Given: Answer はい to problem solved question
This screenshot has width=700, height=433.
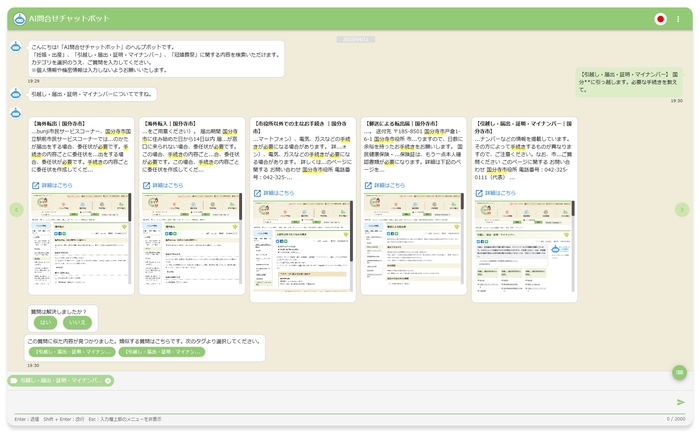Looking at the screenshot, I should coord(46,322).
